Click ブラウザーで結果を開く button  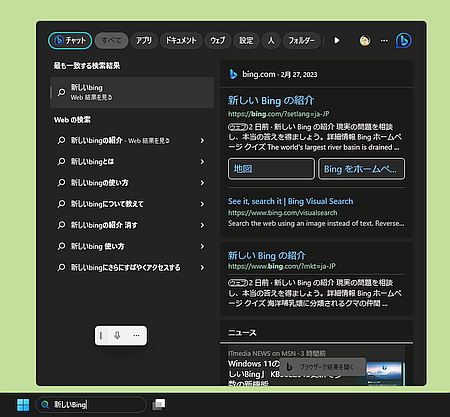(323, 367)
